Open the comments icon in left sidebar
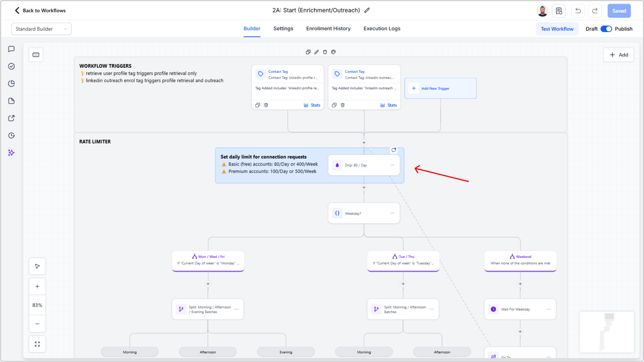644x362 pixels. click(11, 49)
